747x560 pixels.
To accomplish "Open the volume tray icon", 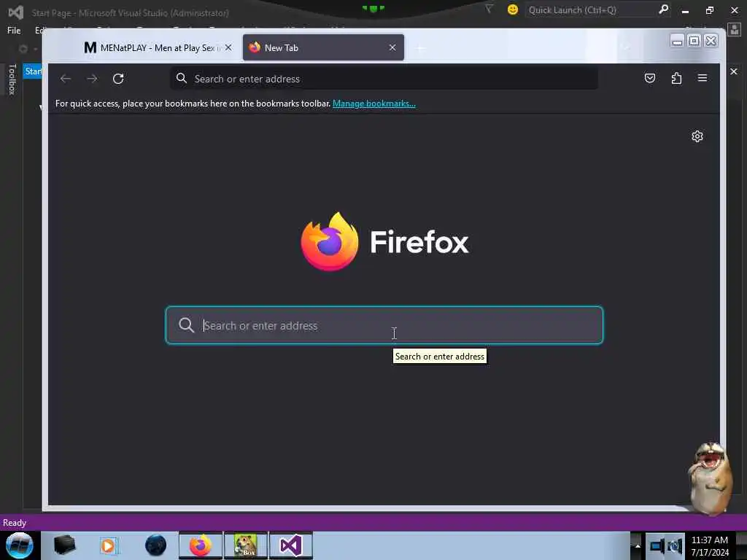I will tap(675, 546).
